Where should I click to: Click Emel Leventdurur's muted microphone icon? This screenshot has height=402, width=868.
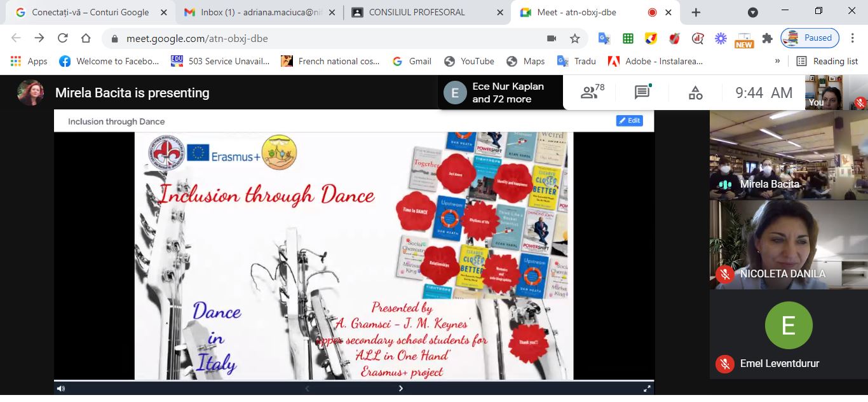(x=725, y=364)
